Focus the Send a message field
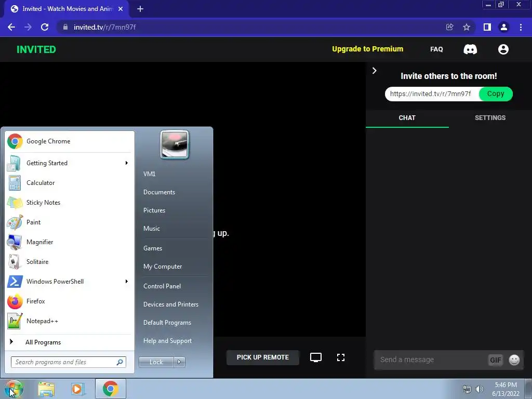 pos(431,360)
